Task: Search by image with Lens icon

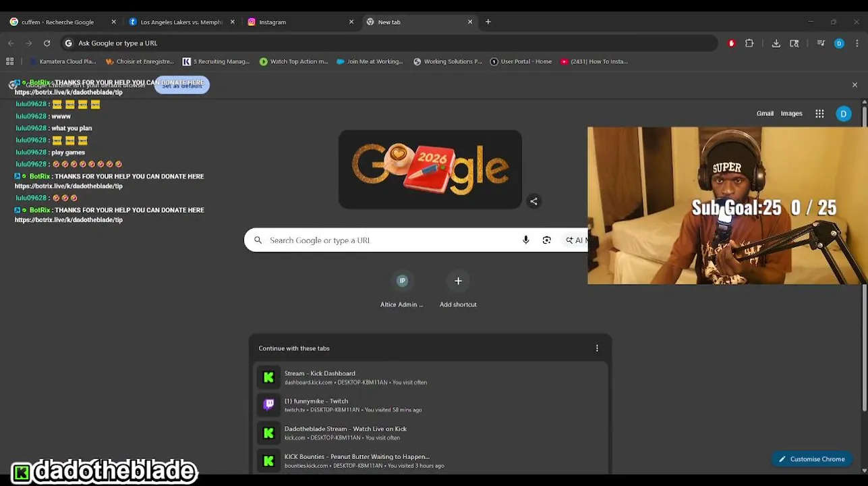Action: tap(547, 240)
